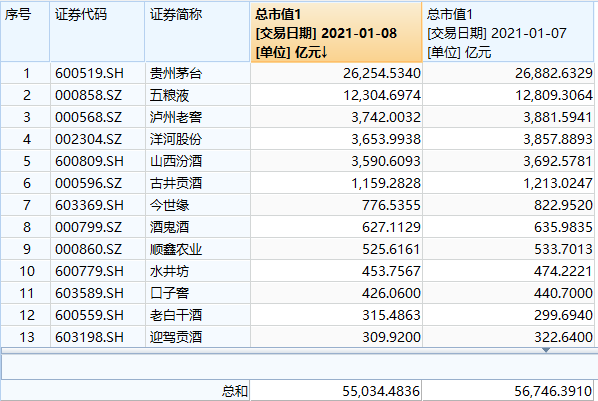Click the small splitter arrow below the table
598x401 pixels.
pos(546,350)
